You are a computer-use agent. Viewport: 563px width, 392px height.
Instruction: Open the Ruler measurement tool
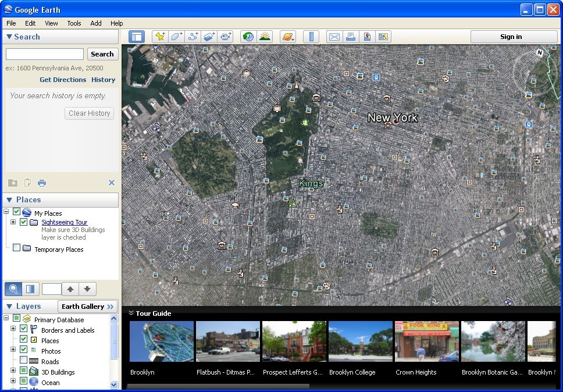pyautogui.click(x=311, y=36)
